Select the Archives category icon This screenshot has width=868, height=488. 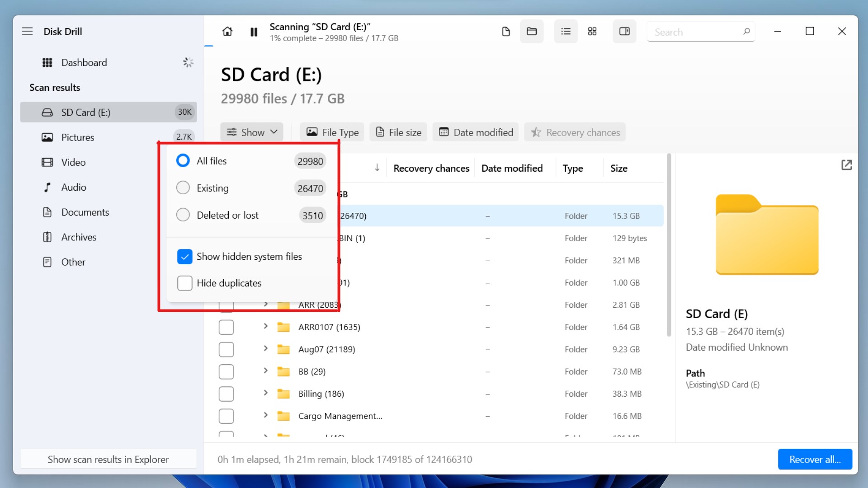pyautogui.click(x=47, y=237)
